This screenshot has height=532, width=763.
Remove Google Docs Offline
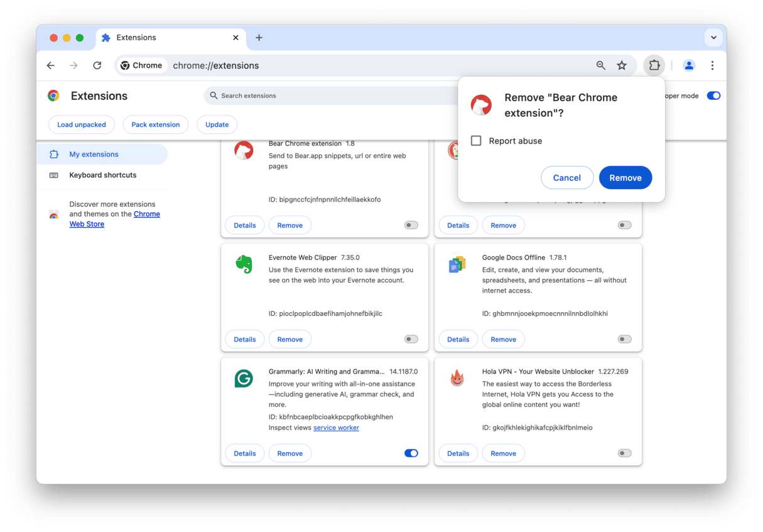504,339
